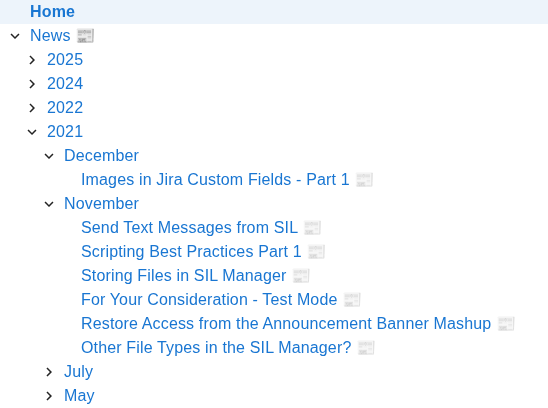Collapse the News tree section
This screenshot has width=548, height=408.
15,36
